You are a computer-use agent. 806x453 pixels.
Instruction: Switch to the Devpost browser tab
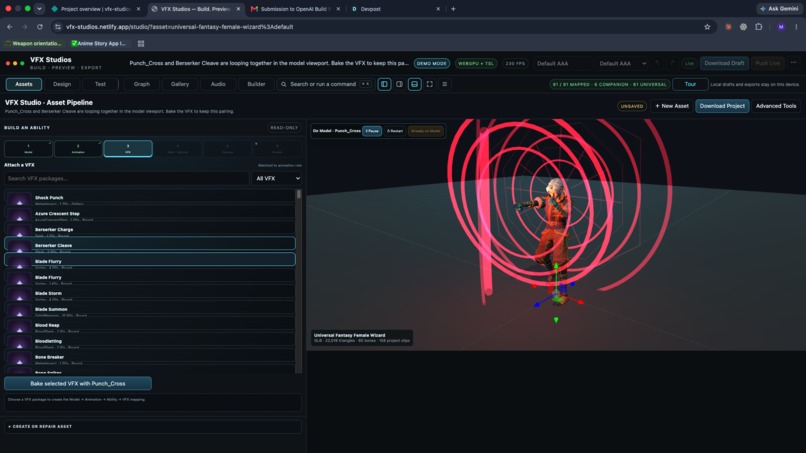pos(395,9)
